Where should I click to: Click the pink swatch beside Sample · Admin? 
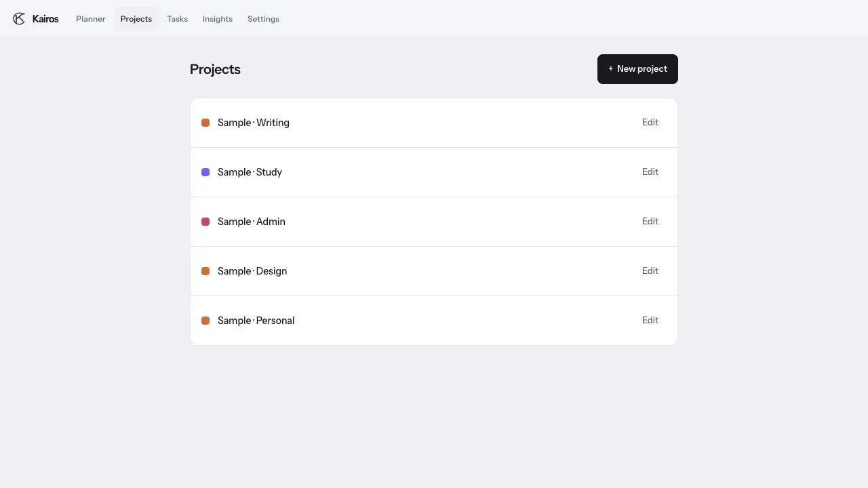(x=205, y=222)
